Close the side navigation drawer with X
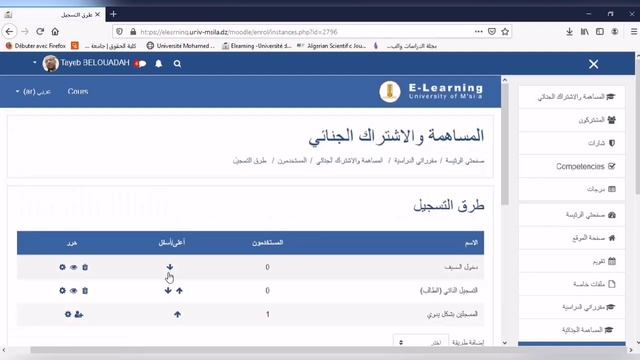Screen dimensions: 640x360 [x=593, y=64]
